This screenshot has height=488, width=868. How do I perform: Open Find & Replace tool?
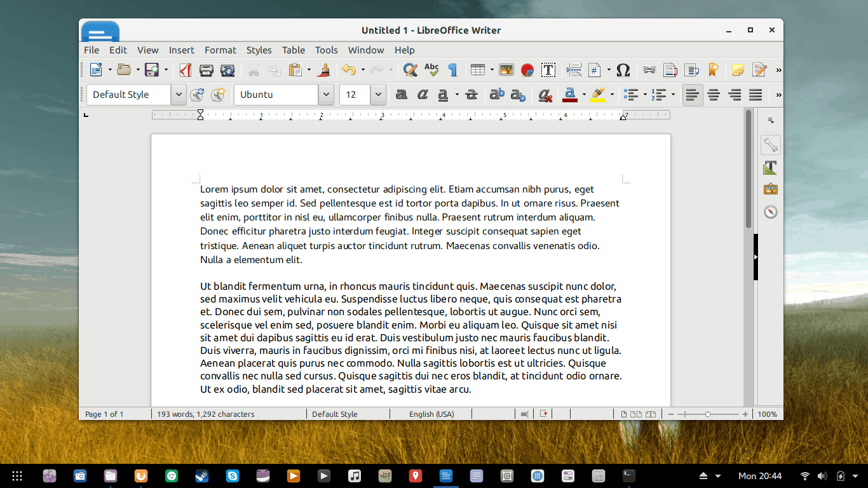(x=410, y=70)
